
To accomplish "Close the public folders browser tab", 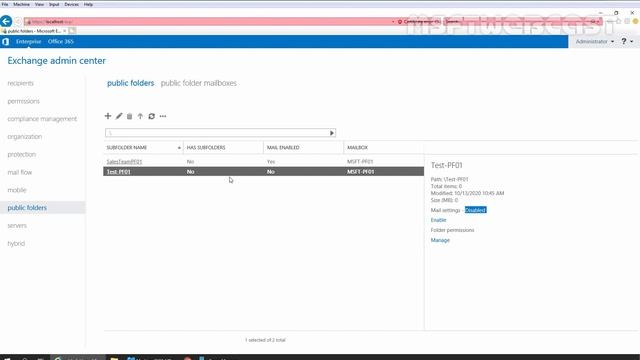I will [64, 31].
